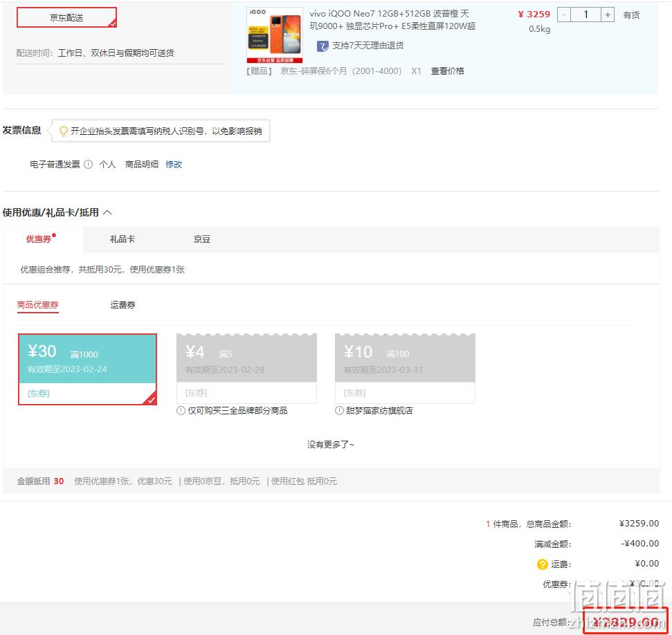The image size is (672, 635).
Task: Click the 总商品金额 ¥3259.00 value
Action: [639, 524]
